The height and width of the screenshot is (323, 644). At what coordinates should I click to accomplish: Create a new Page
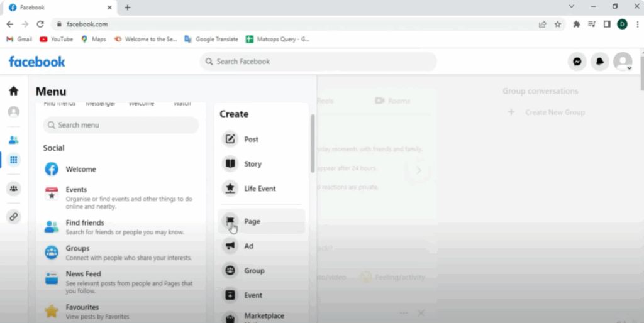pos(261,221)
